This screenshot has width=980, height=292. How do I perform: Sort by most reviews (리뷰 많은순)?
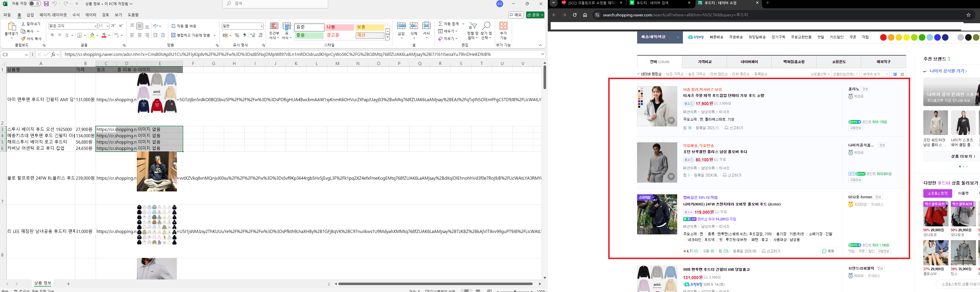[x=719, y=74]
